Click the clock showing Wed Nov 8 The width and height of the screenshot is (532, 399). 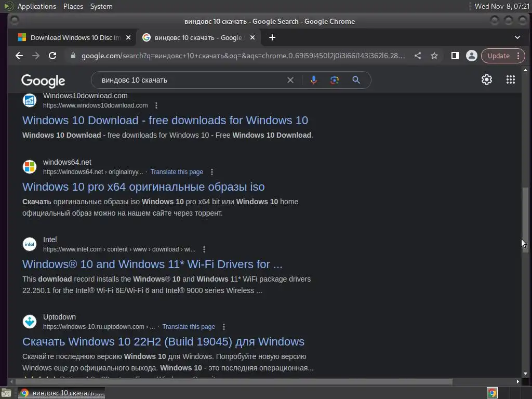coord(502,6)
